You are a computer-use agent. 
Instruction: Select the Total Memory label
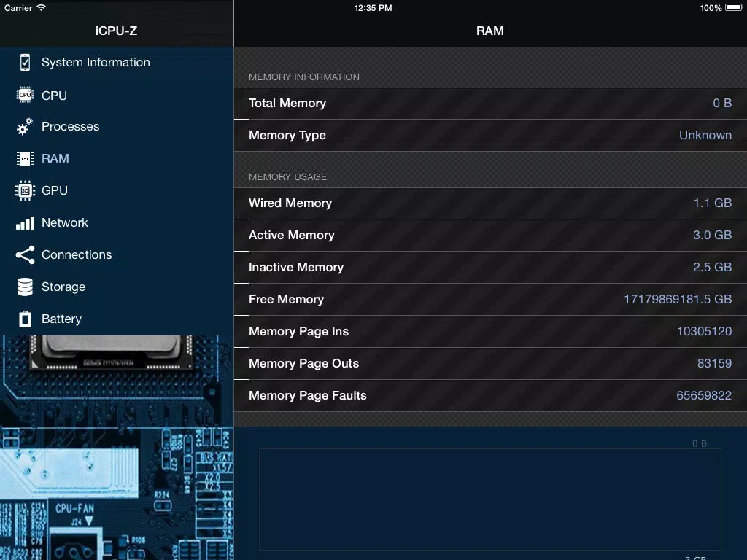287,104
